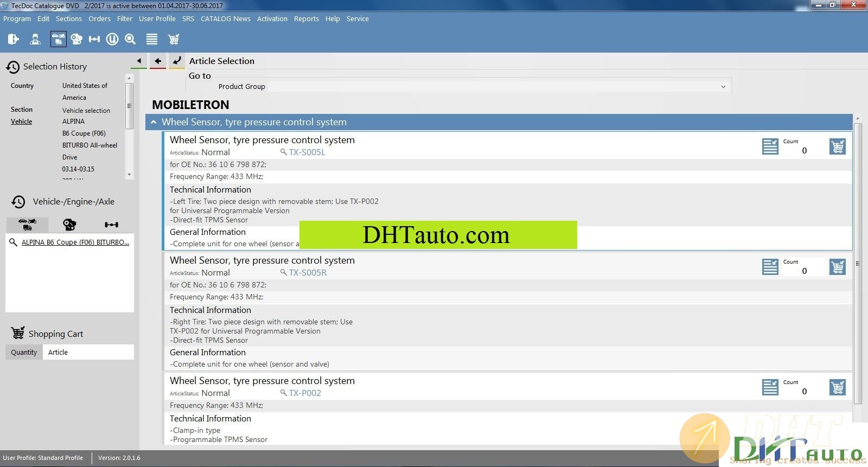The image size is (868, 467).
Task: Open the Filter menu
Action: (x=125, y=18)
